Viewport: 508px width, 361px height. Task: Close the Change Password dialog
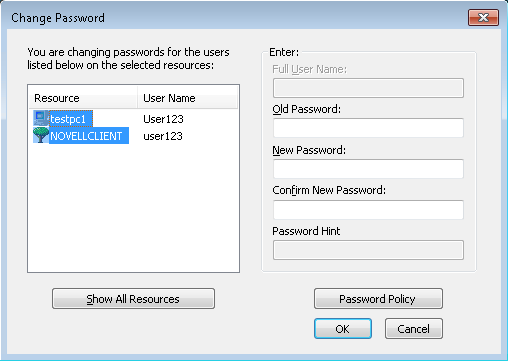tap(483, 17)
